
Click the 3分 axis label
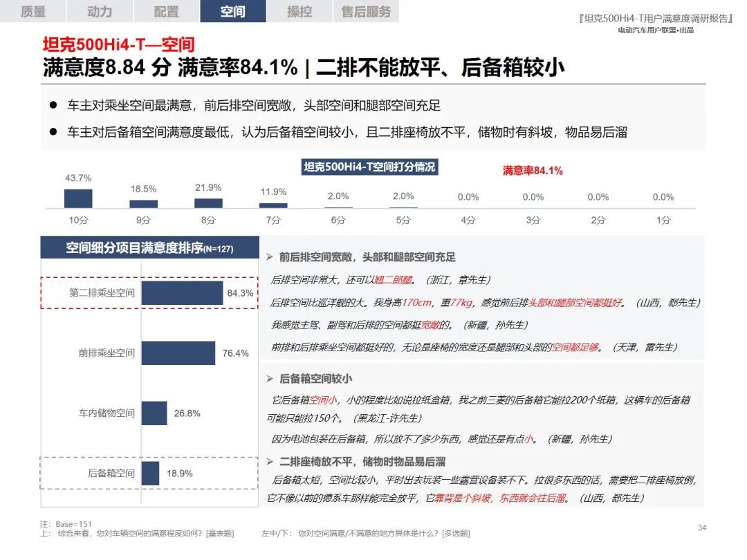(x=533, y=220)
